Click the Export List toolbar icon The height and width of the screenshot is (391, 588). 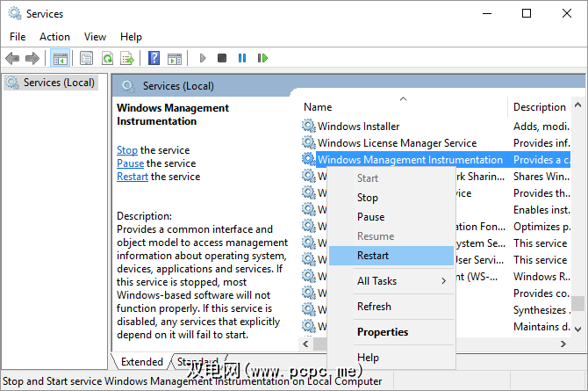point(127,58)
